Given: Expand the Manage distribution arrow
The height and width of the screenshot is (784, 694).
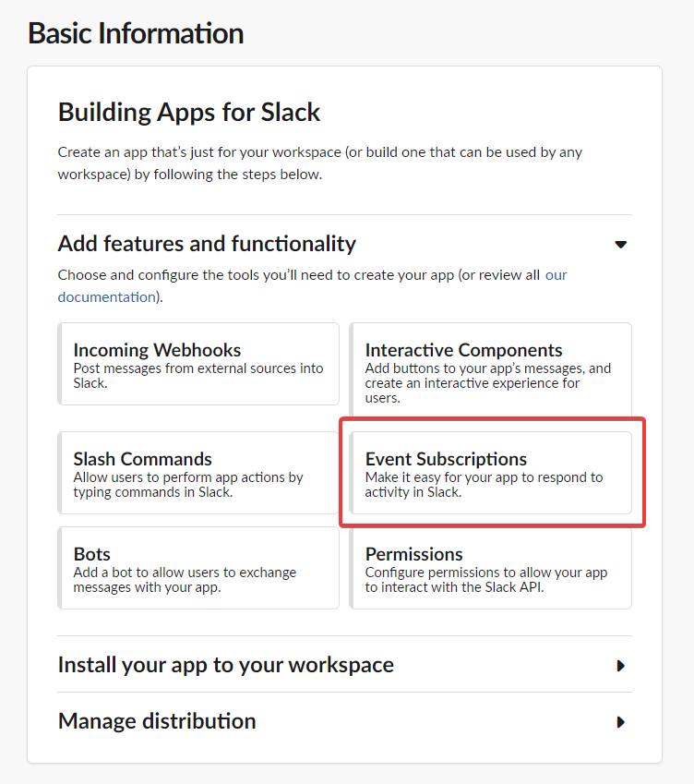Looking at the screenshot, I should pyautogui.click(x=621, y=721).
